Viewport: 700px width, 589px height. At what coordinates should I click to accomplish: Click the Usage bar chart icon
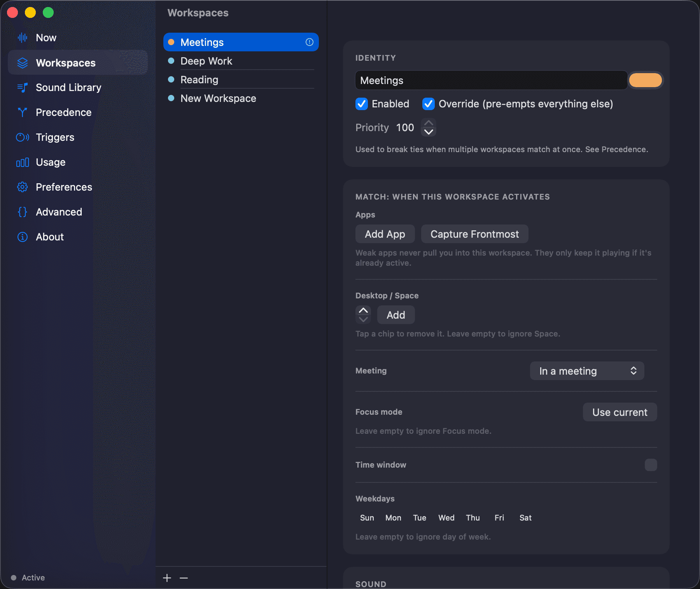tap(23, 162)
